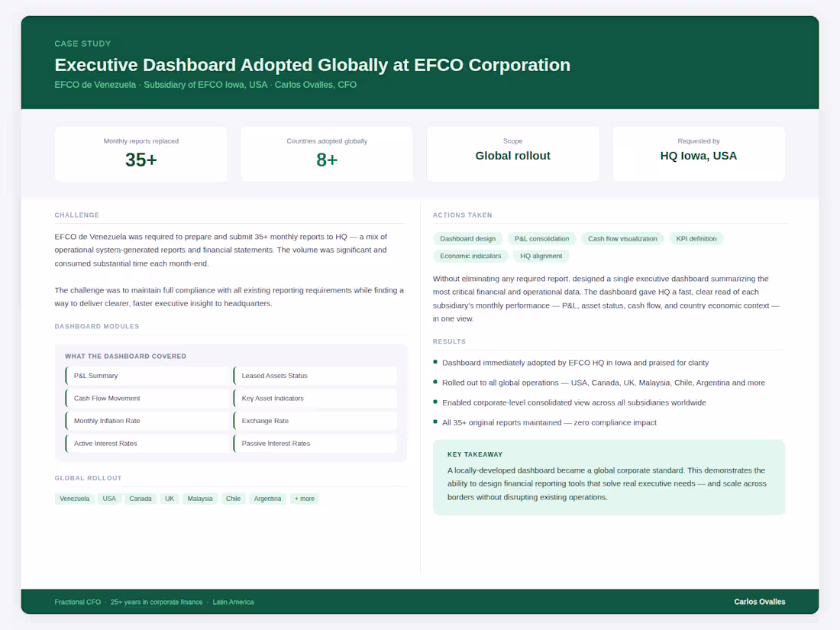Viewport: 840px width, 630px height.
Task: Click the HQ alignment tag
Action: tap(541, 256)
